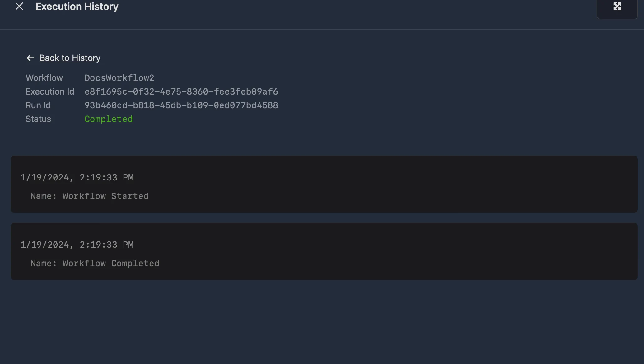Viewport: 644px width, 364px height.
Task: Expand panel to fullscreen with top-right icon
Action: coord(617,7)
